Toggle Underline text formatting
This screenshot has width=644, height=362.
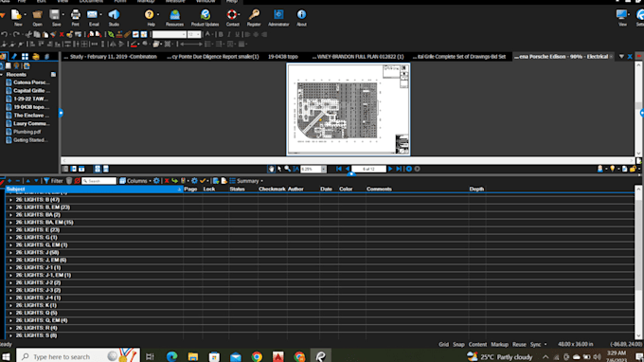click(x=238, y=34)
